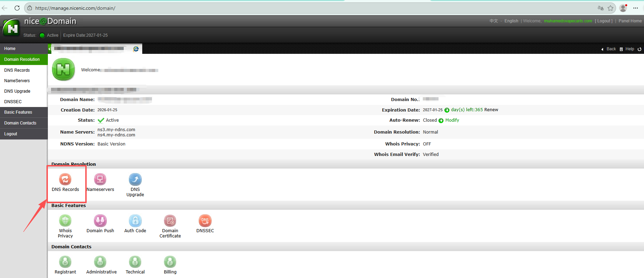This screenshot has height=278, width=644.
Task: Open the Technical contact icon
Action: tap(135, 262)
